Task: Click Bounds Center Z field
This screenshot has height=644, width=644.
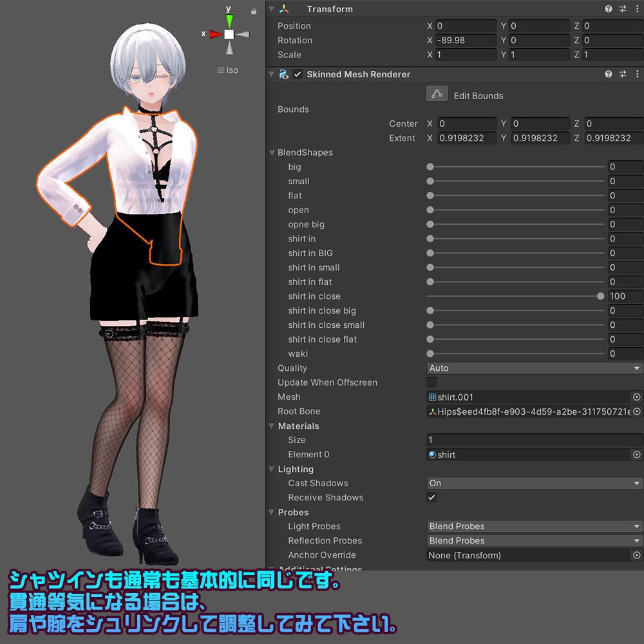Action: coord(614,124)
